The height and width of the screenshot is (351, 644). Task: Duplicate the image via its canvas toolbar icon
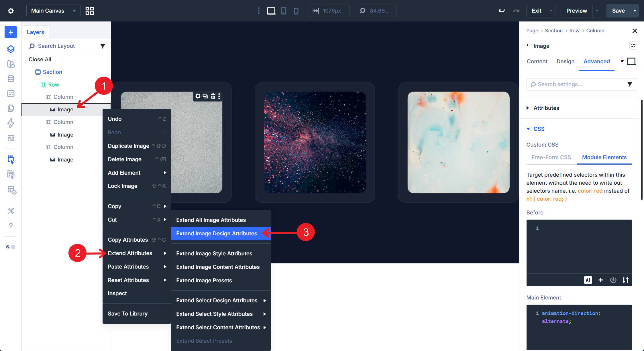click(205, 96)
